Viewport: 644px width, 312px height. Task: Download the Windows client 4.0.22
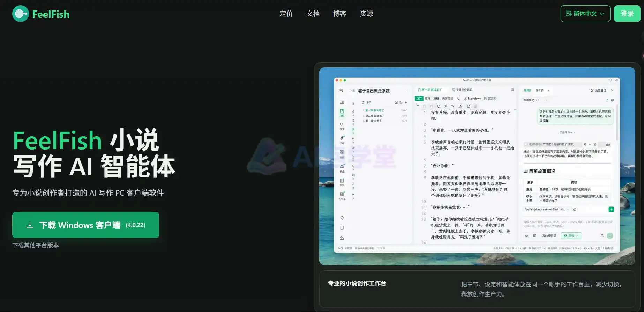click(85, 225)
